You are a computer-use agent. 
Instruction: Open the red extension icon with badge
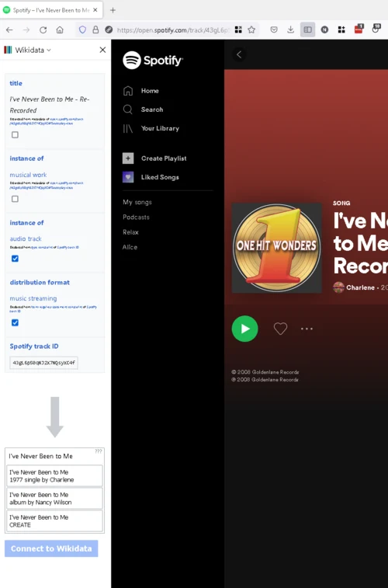coord(359,30)
